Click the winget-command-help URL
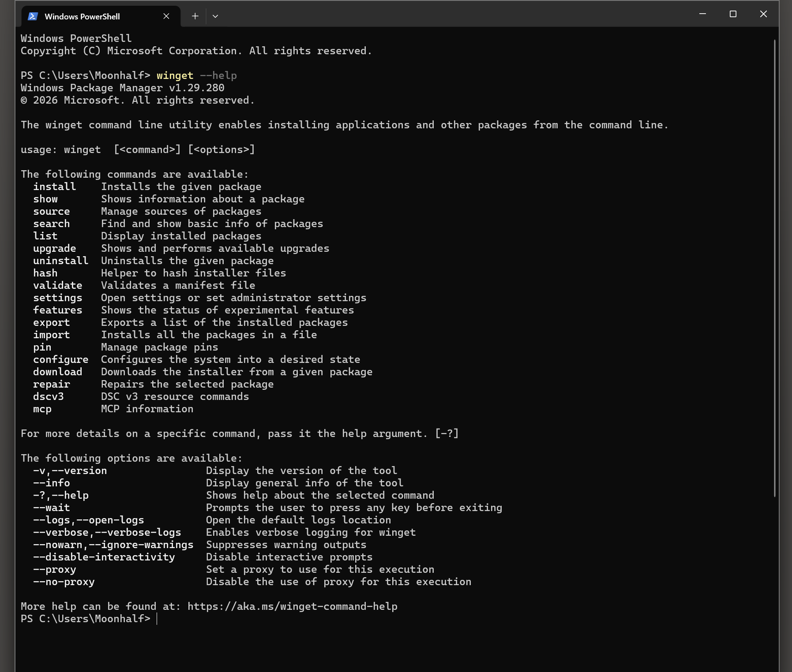 293,606
